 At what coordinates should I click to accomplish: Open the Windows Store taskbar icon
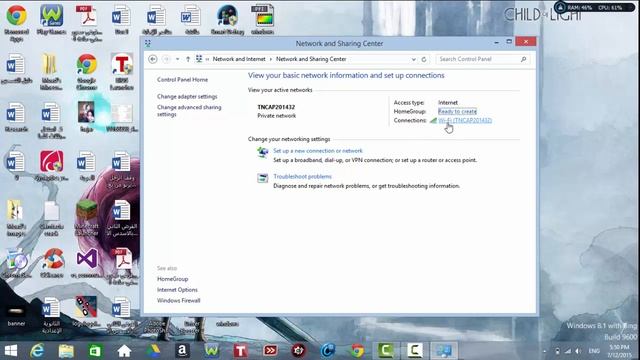pos(95,351)
